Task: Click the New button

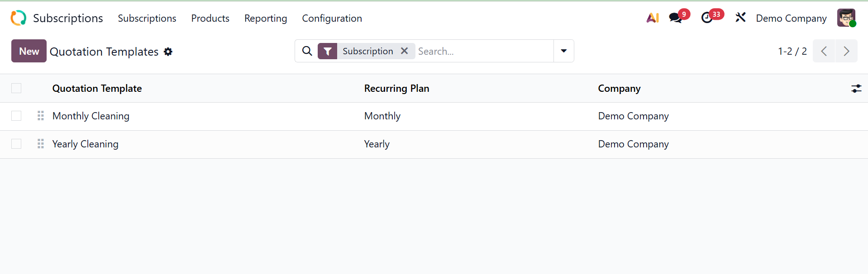Action: coord(29,51)
